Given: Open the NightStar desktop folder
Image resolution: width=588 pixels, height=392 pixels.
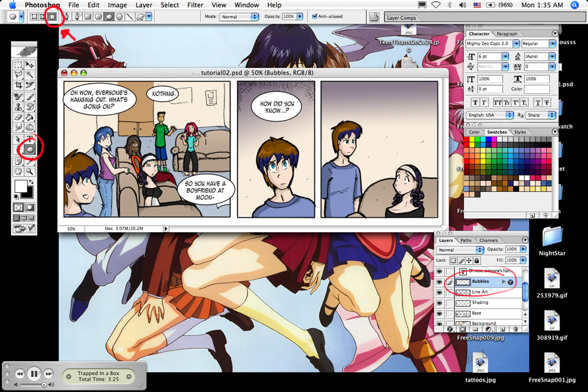Looking at the screenshot, I should click(x=552, y=241).
